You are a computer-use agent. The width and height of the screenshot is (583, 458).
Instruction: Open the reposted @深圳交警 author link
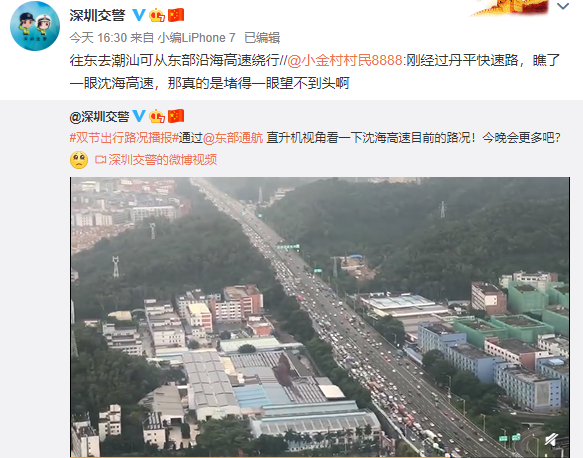pos(99,116)
